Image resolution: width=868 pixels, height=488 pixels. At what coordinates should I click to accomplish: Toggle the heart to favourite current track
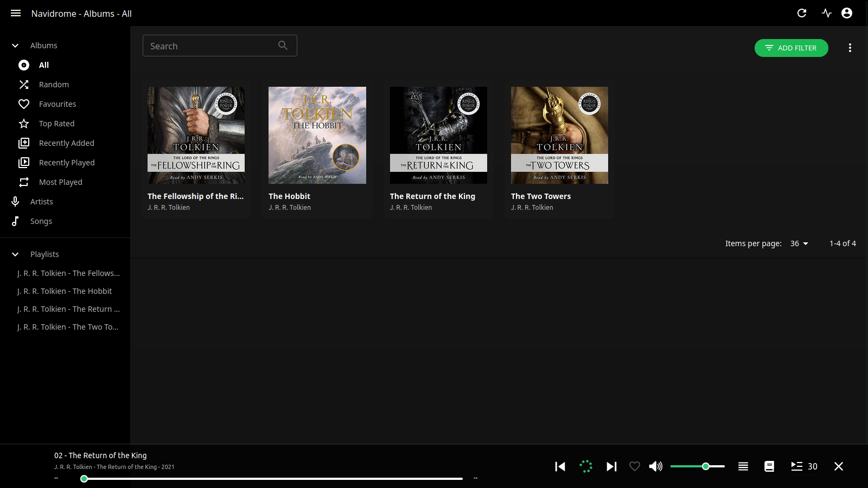click(x=635, y=466)
